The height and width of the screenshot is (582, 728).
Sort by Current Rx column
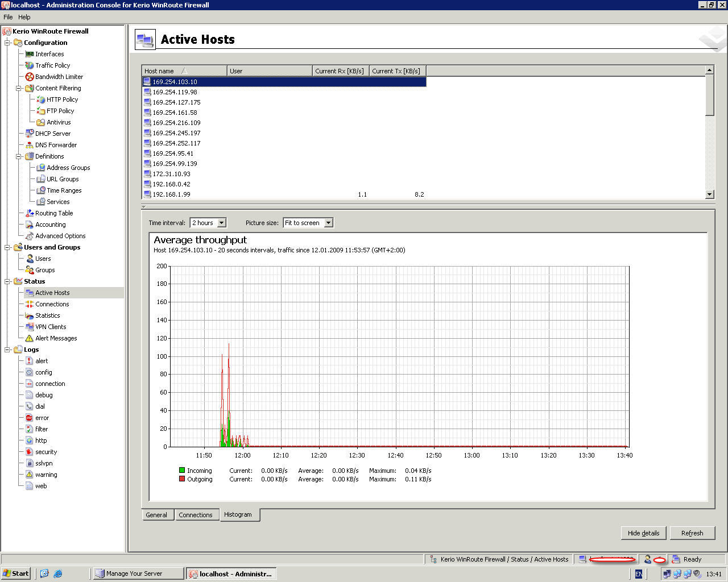pos(341,71)
